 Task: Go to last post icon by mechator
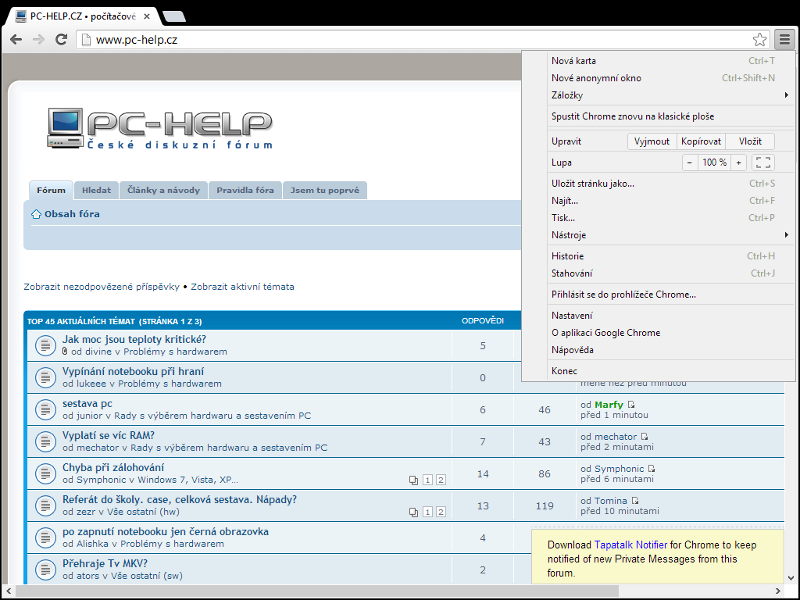click(644, 437)
